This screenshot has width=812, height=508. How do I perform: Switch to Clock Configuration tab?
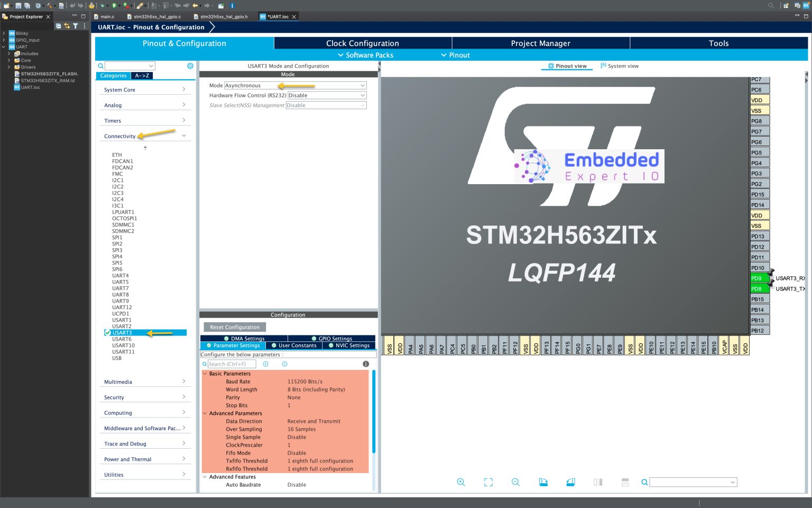pyautogui.click(x=363, y=43)
